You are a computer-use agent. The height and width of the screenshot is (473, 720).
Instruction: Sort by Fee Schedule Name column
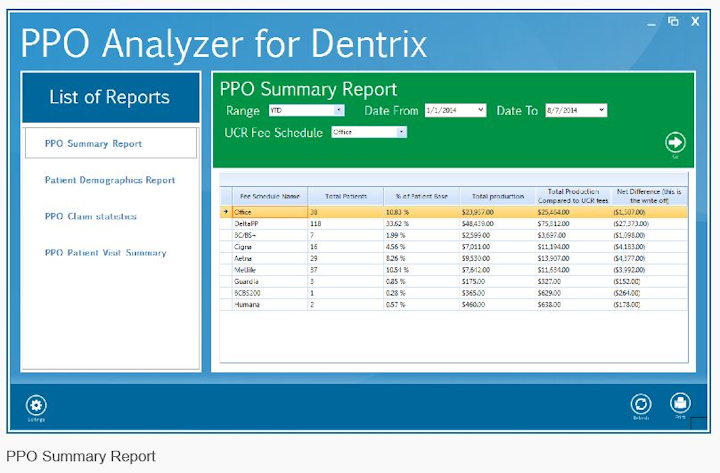[x=270, y=196]
